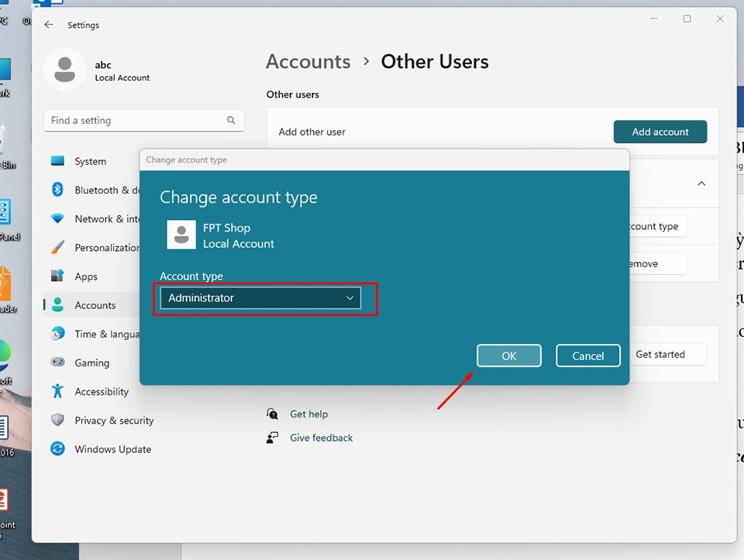Click the Privacy & security shield icon
The width and height of the screenshot is (744, 560).
point(57,420)
